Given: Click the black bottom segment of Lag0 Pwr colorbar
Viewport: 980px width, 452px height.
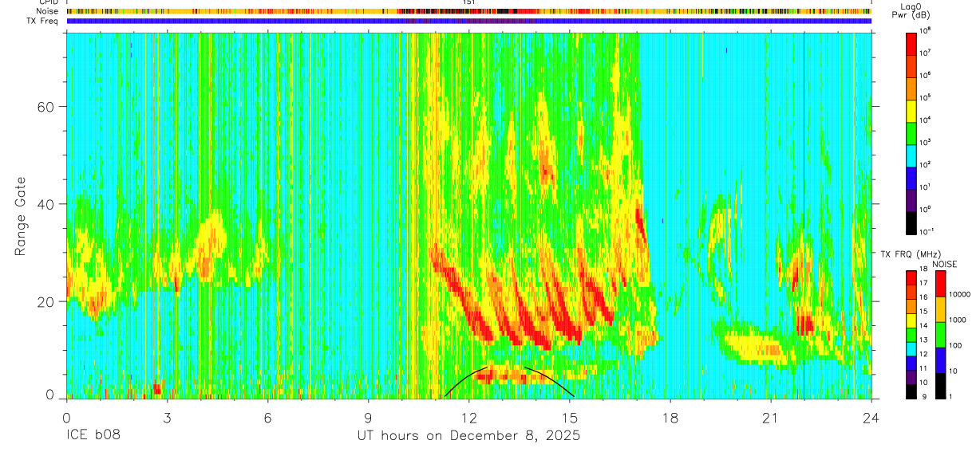Looking at the screenshot, I should [911, 222].
